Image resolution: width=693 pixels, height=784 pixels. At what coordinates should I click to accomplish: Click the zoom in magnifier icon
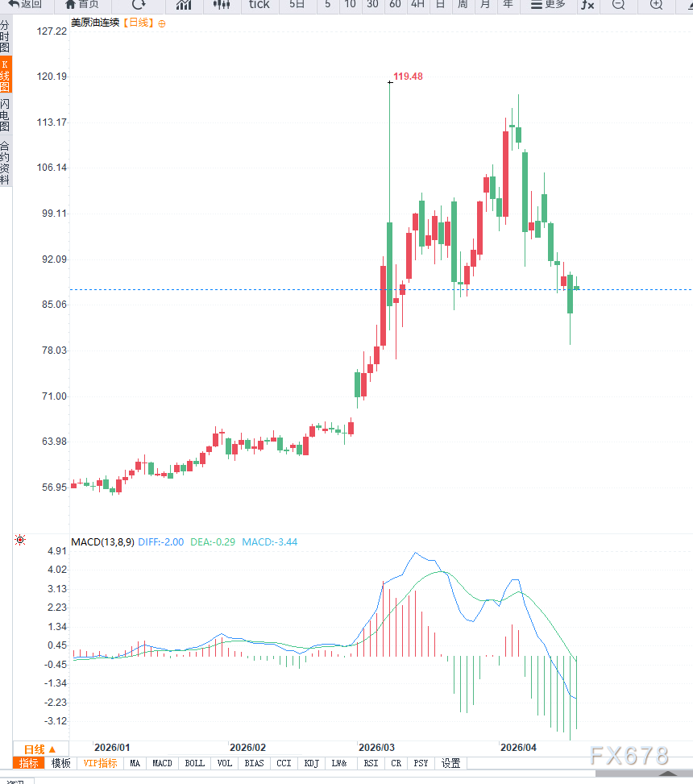(656, 5)
